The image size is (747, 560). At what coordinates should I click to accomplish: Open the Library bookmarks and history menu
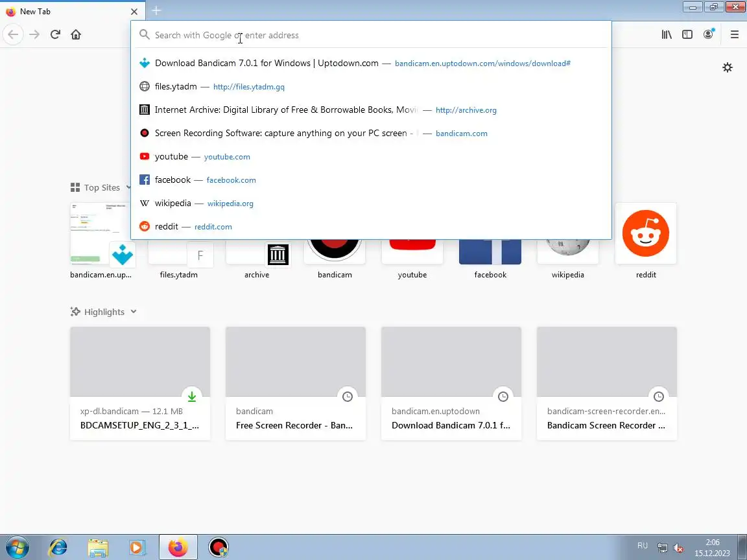667,34
